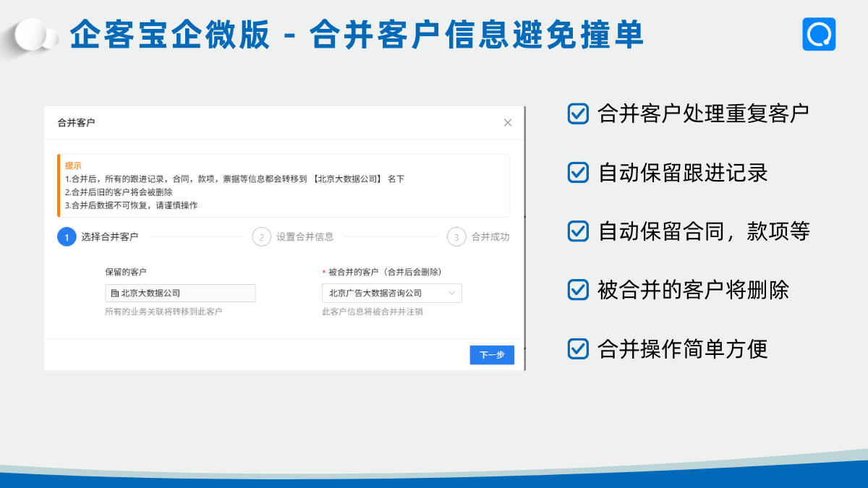Toggle checkbox for 被合并的客户将删除
Screen dimensions: 868x488
[x=578, y=290]
